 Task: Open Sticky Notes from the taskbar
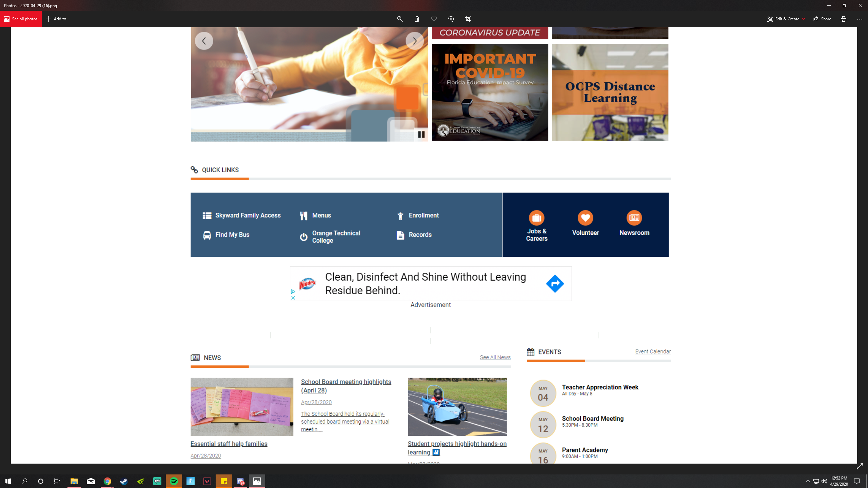tap(223, 481)
